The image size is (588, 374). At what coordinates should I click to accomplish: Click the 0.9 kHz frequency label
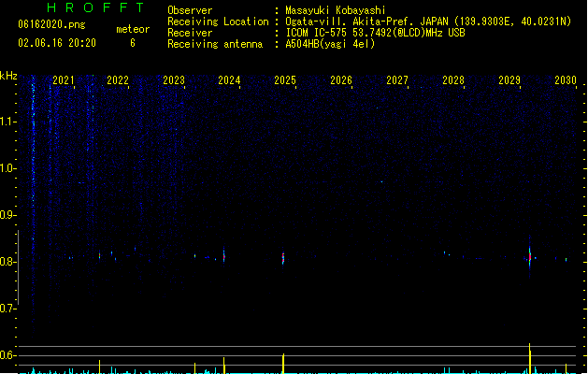[x=7, y=215]
